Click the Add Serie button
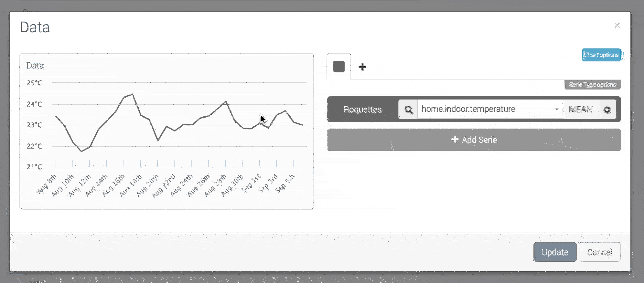This screenshot has height=283, width=644. pyautogui.click(x=474, y=140)
